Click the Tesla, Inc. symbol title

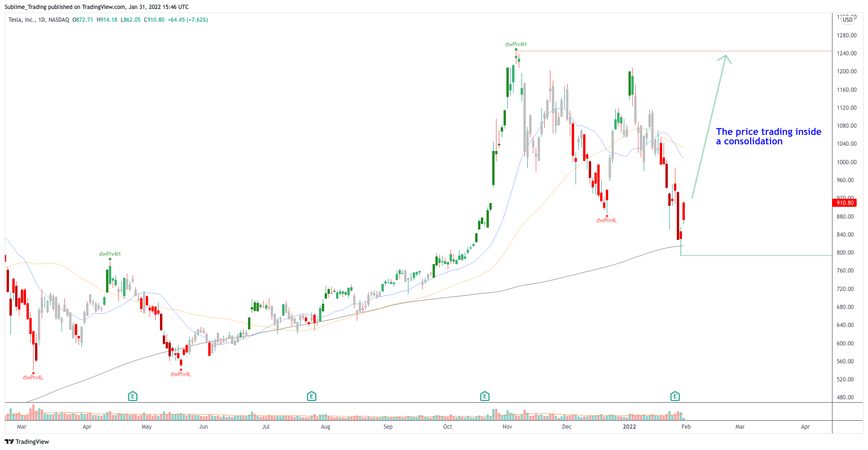[x=21, y=20]
